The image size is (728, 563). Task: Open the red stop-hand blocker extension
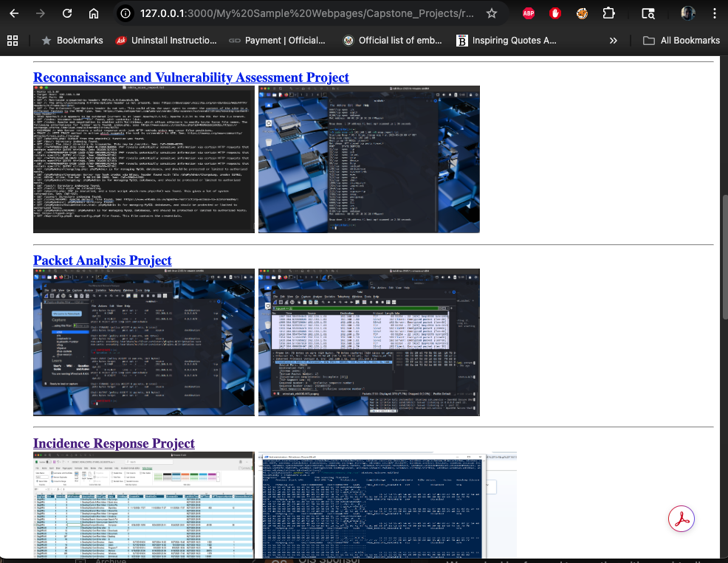coord(555,13)
